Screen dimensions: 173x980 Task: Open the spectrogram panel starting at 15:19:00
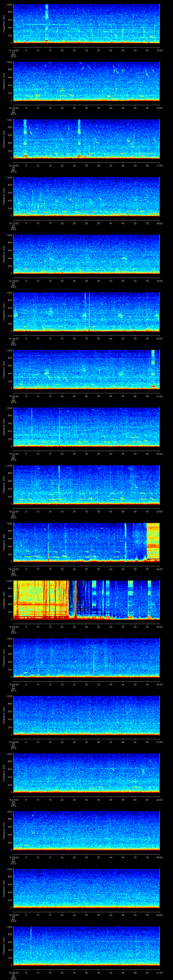tap(86, 312)
